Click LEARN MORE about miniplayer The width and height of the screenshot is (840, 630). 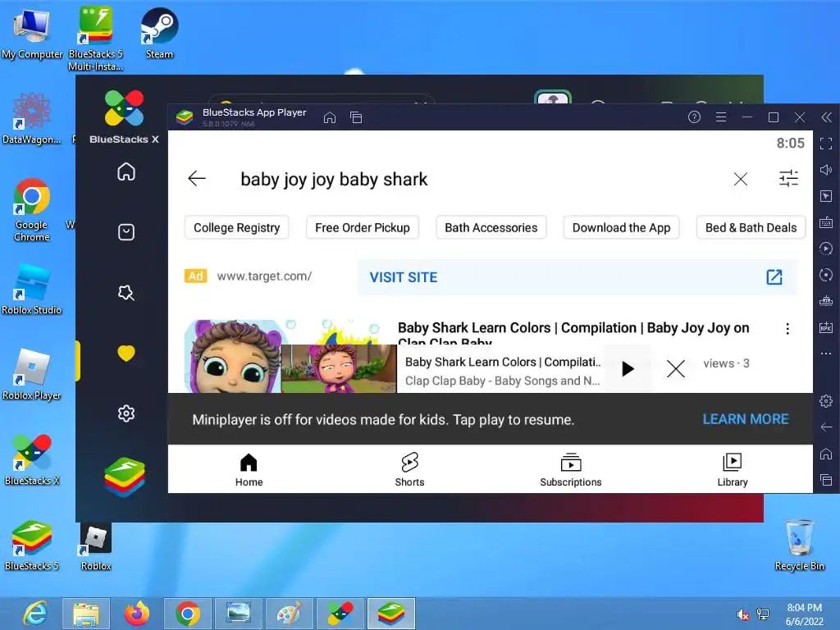point(745,419)
